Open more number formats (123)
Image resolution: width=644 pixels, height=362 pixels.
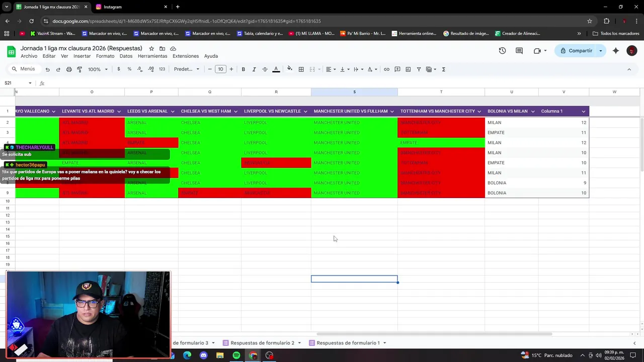coord(162,69)
